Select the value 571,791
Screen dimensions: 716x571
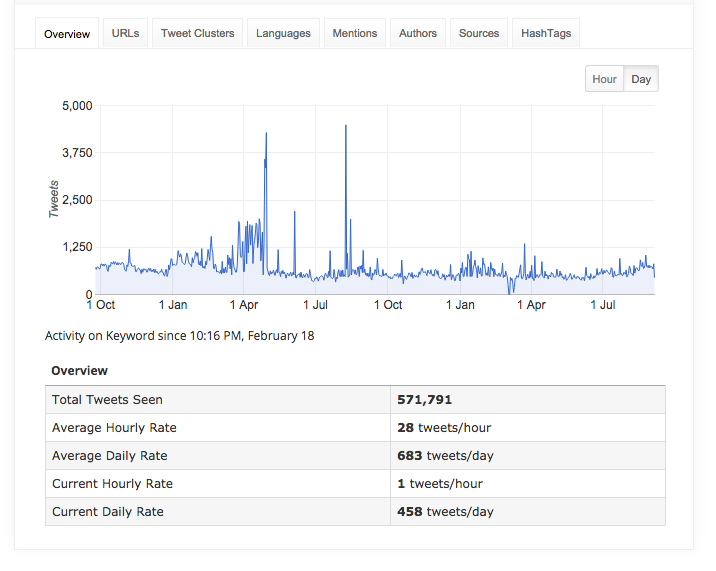[x=425, y=400]
